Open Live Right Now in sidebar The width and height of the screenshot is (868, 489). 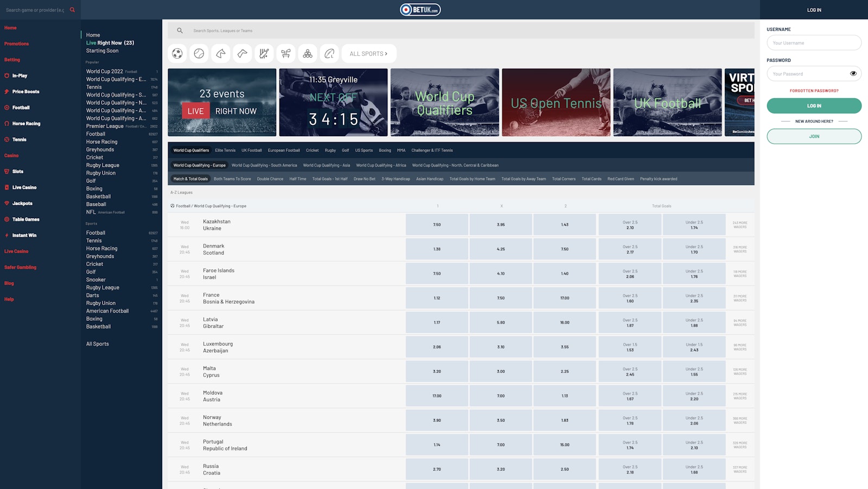pyautogui.click(x=110, y=43)
